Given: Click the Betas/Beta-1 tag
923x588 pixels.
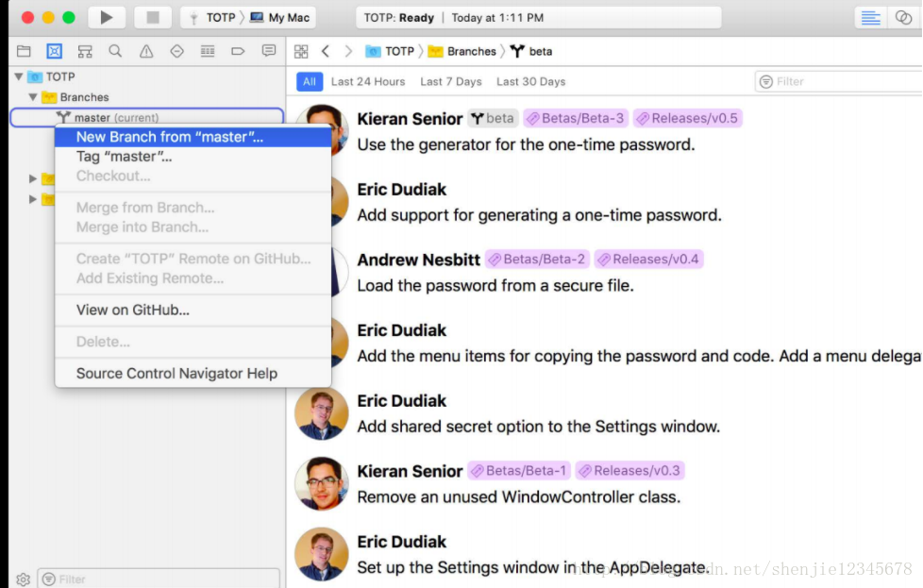Looking at the screenshot, I should (x=519, y=471).
